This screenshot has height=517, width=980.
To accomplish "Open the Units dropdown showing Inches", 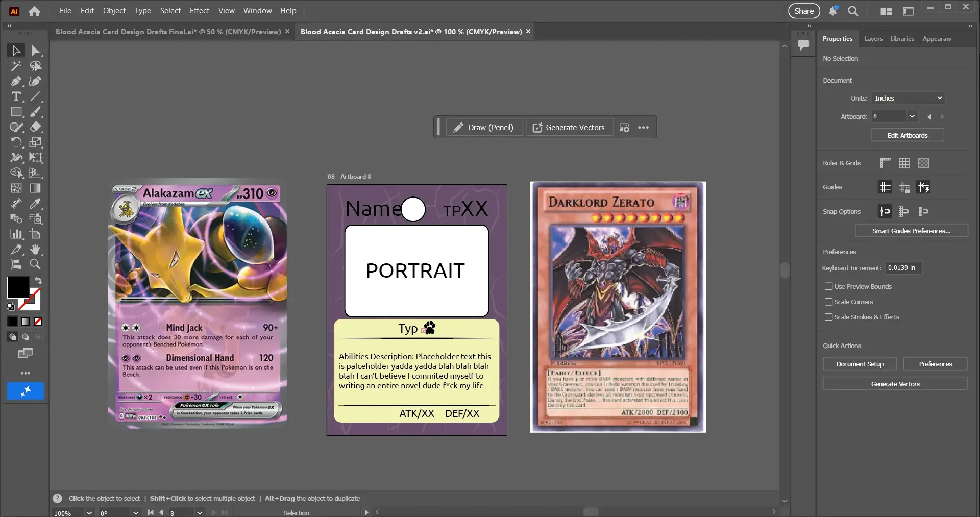I will pos(908,98).
